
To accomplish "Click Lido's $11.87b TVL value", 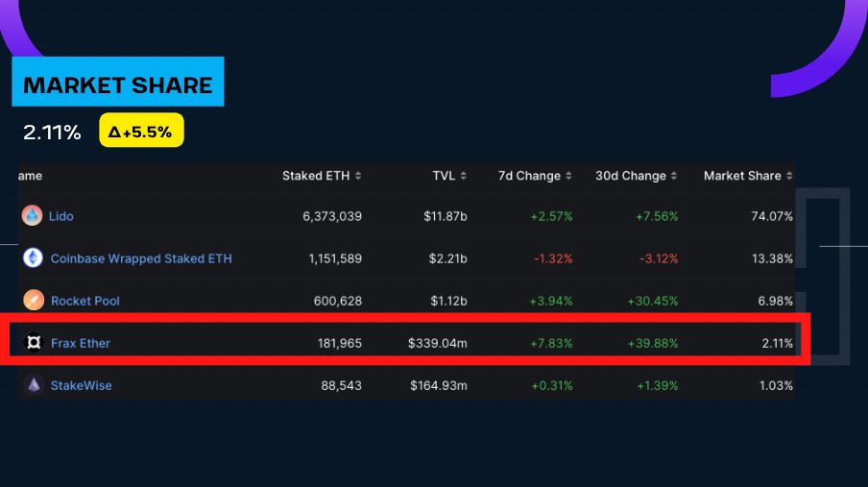I will tap(446, 216).
